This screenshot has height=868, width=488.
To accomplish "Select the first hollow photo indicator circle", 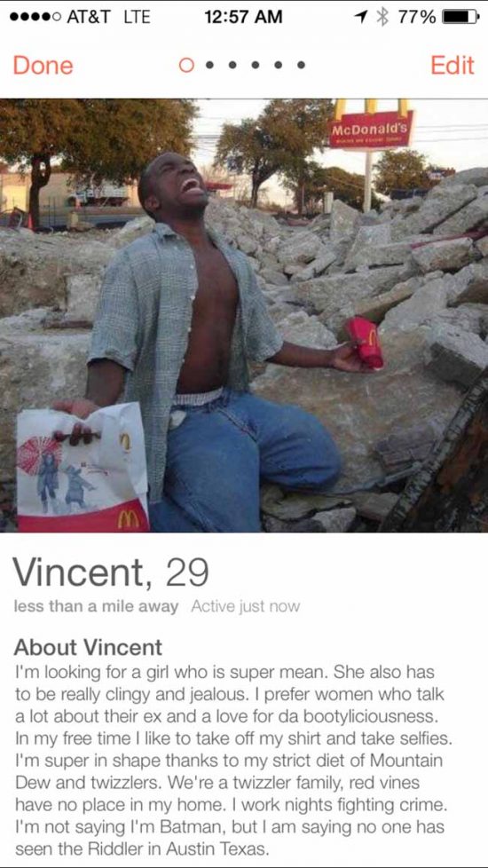I will tap(187, 66).
